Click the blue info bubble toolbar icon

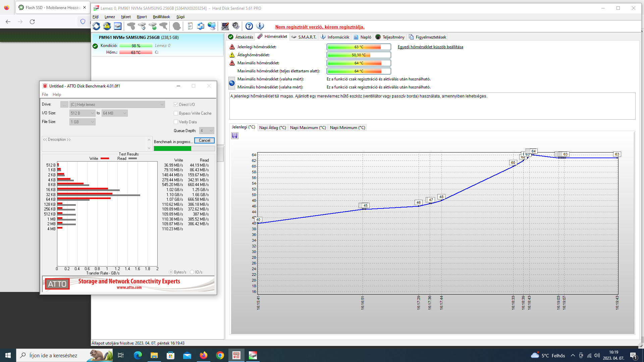coord(260,26)
